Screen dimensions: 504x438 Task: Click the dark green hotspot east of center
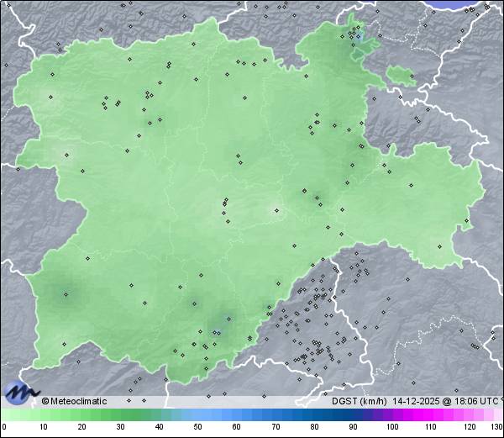pyautogui.click(x=316, y=198)
